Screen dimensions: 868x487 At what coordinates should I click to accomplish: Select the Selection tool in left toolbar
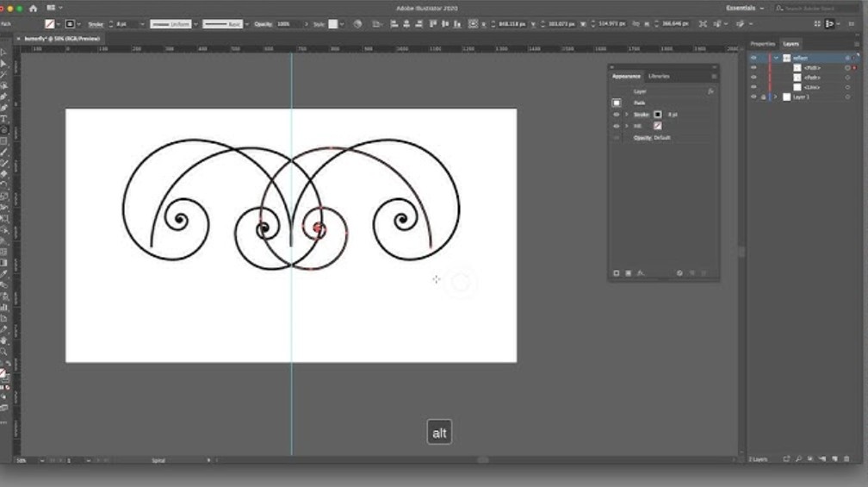(x=4, y=53)
